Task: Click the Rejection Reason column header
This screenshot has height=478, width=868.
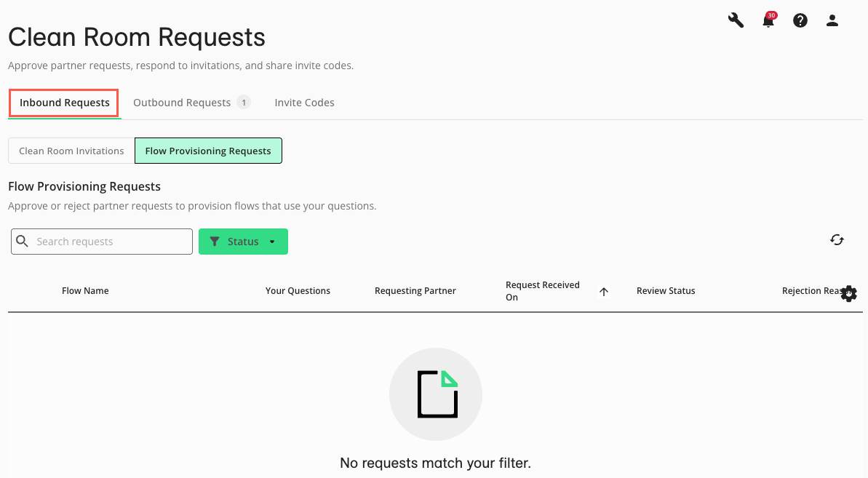Action: pyautogui.click(x=813, y=291)
